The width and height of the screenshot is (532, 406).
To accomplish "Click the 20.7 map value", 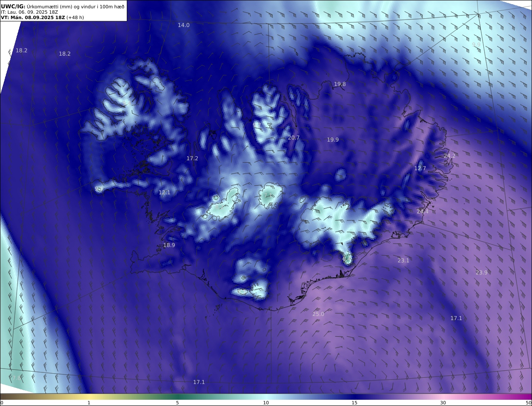I will [294, 137].
